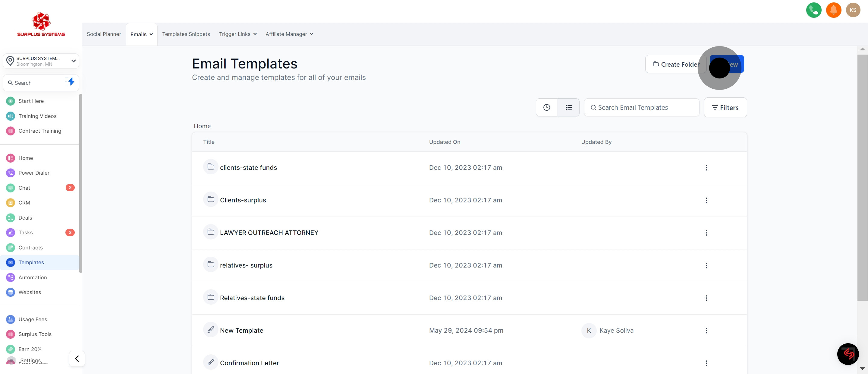The image size is (868, 374).
Task: Go to the Social Planner tab
Action: pos(104,34)
